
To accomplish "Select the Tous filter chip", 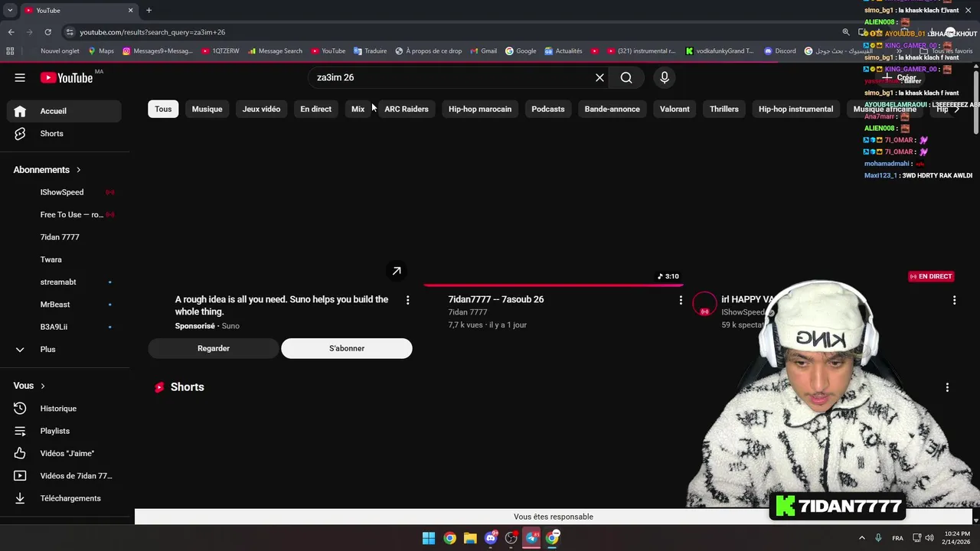I will point(163,109).
